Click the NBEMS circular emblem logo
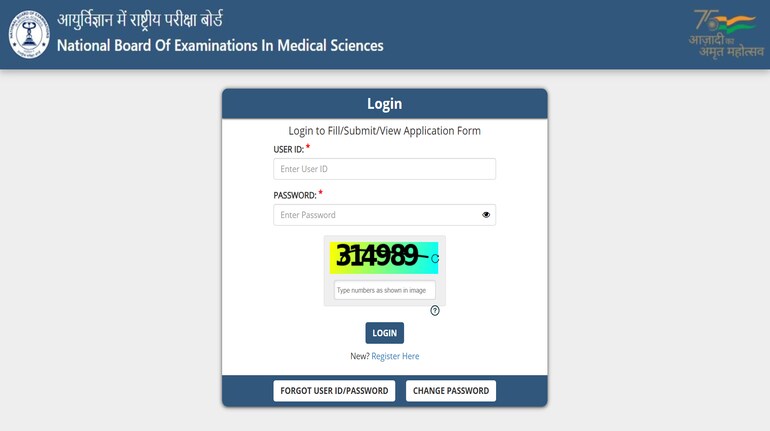The height and width of the screenshot is (431, 770). point(29,34)
